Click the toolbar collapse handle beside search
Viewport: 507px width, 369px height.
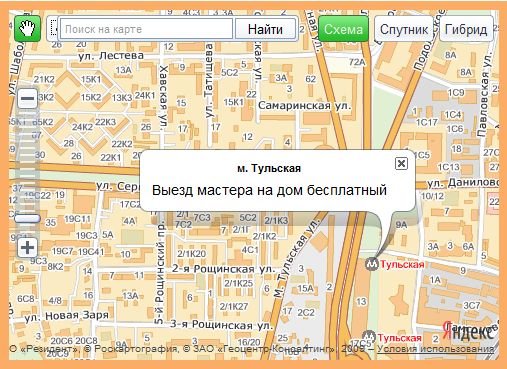click(x=53, y=29)
